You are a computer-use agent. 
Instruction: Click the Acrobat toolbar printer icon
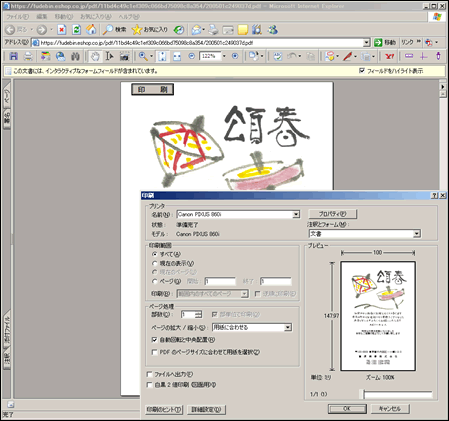pos(28,56)
